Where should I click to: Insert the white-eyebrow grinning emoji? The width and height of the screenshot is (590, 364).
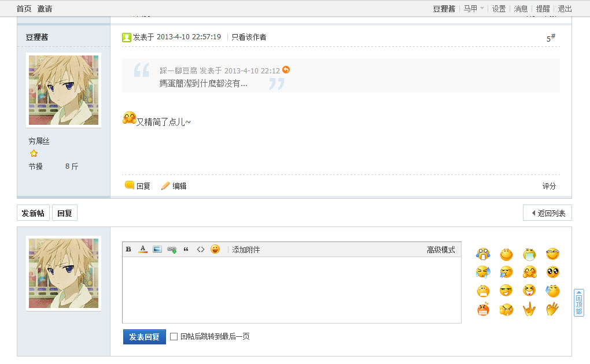[552, 254]
